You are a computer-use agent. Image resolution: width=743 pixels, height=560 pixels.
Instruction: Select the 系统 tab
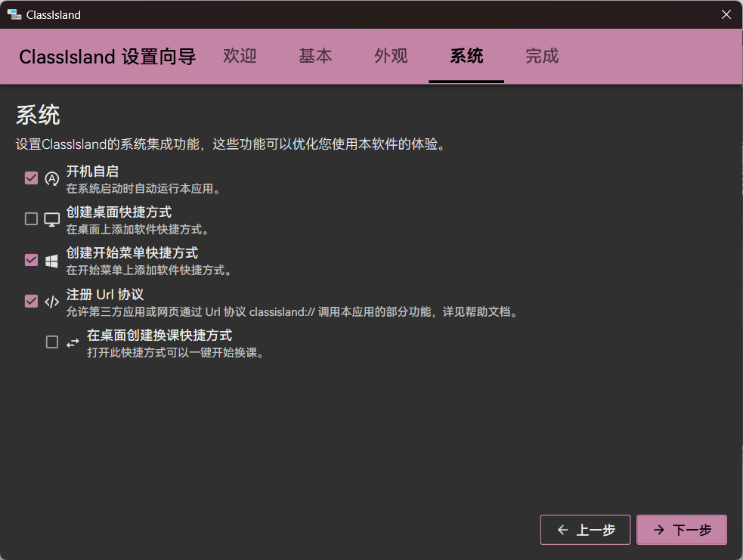tap(466, 56)
